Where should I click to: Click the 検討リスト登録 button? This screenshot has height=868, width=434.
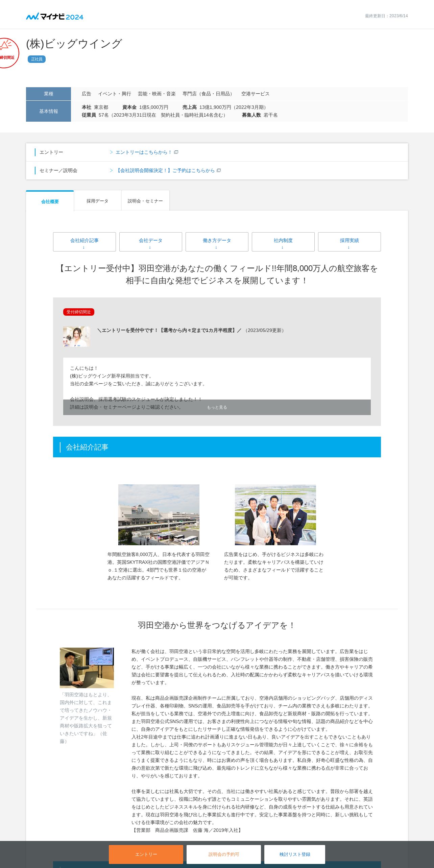point(295,854)
